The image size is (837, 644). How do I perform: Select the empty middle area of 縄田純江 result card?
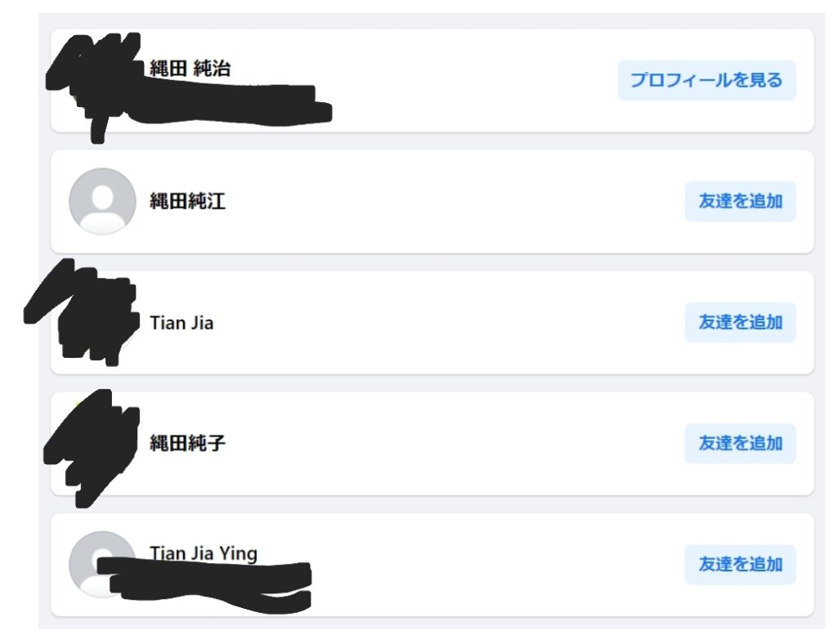tap(454, 202)
